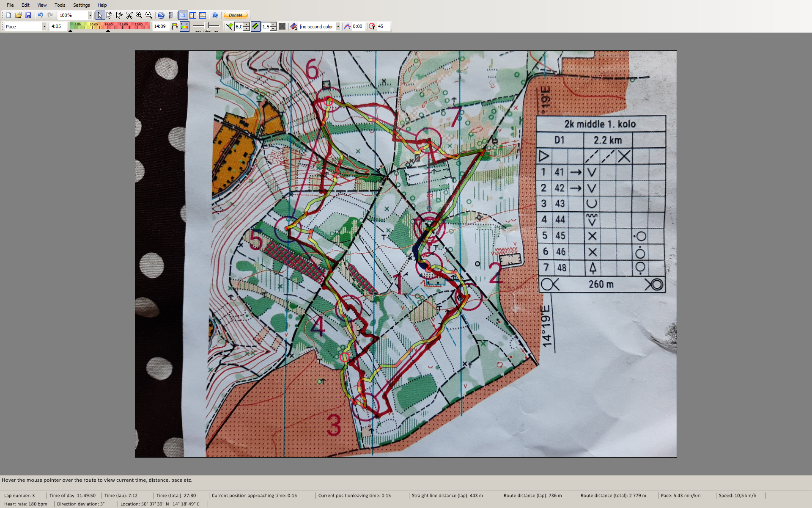Click the pace gradient color bar
This screenshot has height=508, width=812.
click(110, 25)
